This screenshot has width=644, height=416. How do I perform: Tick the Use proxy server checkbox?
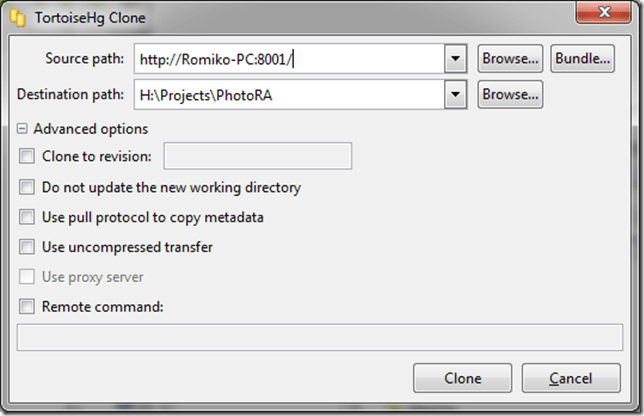coord(27,277)
